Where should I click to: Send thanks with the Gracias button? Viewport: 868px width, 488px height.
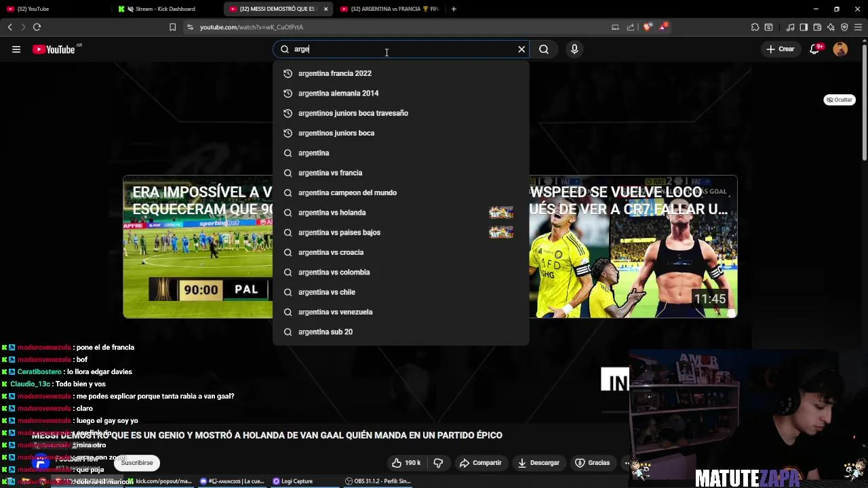[593, 463]
